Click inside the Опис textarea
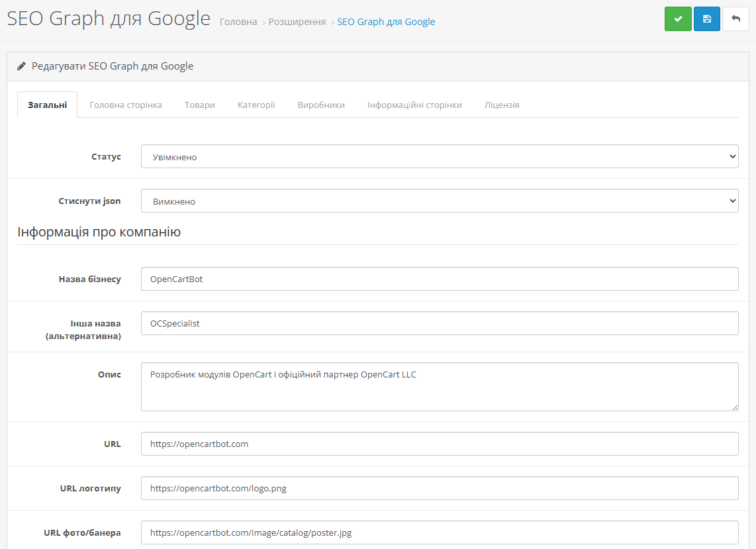Image resolution: width=756 pixels, height=549 pixels. (440, 387)
